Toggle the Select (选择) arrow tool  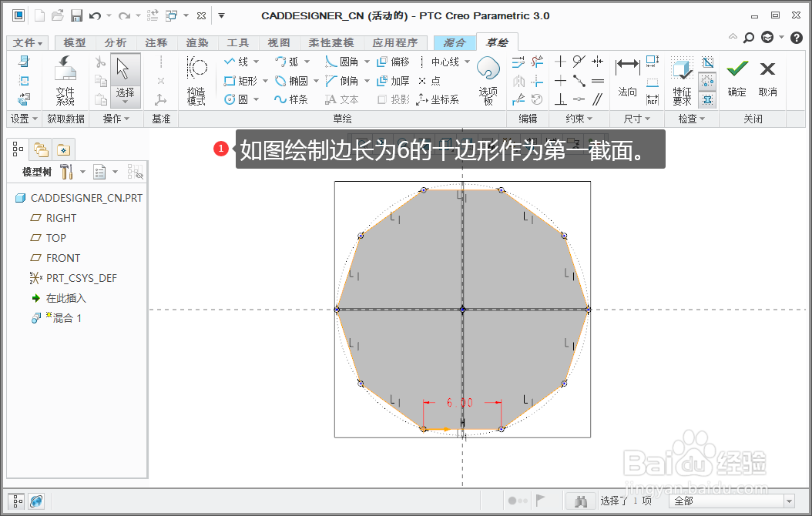125,80
